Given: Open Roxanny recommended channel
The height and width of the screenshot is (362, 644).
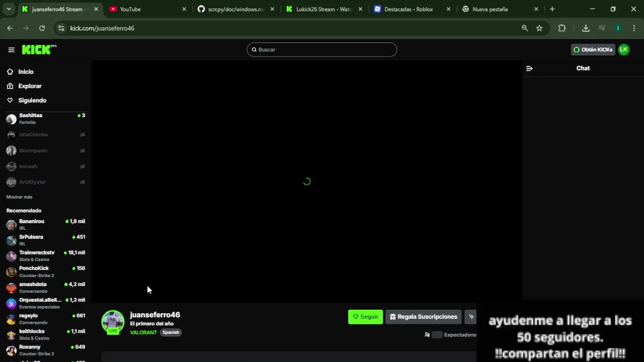Looking at the screenshot, I should 45,350.
